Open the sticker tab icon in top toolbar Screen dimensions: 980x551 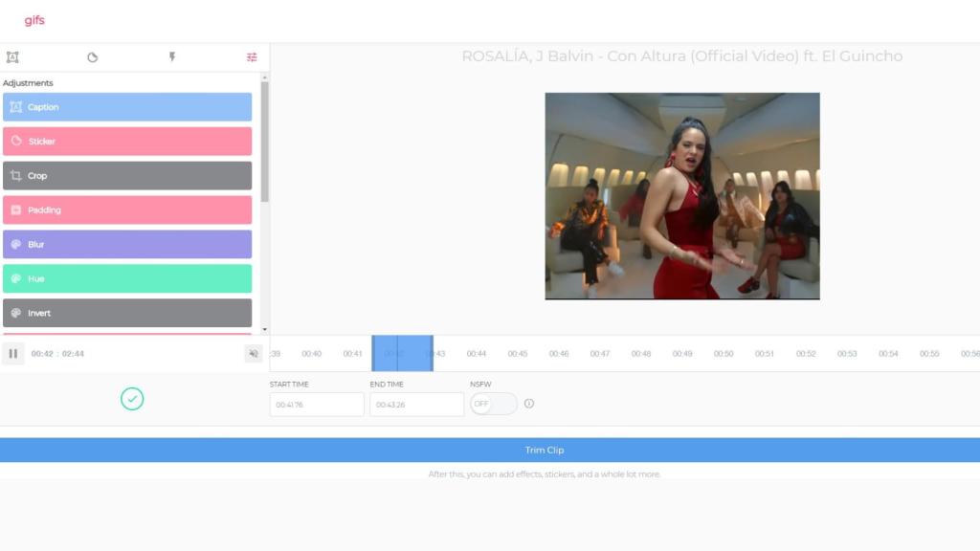(x=93, y=57)
